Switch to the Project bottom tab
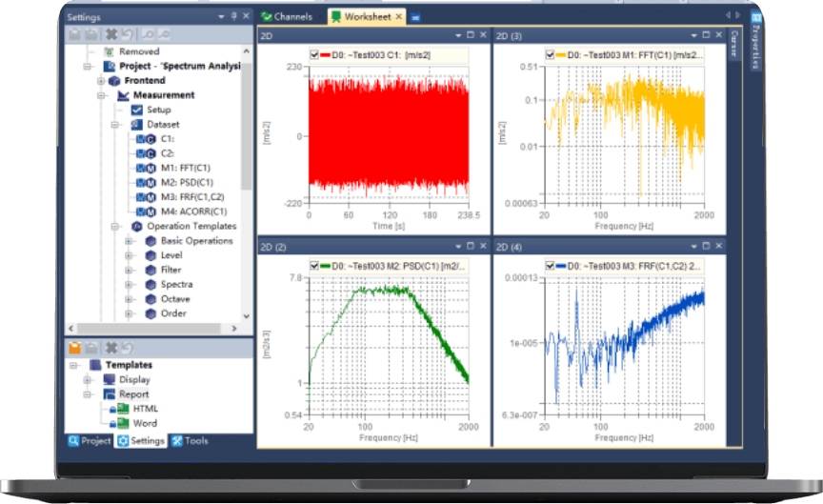The width and height of the screenshot is (823, 504). 90,440
